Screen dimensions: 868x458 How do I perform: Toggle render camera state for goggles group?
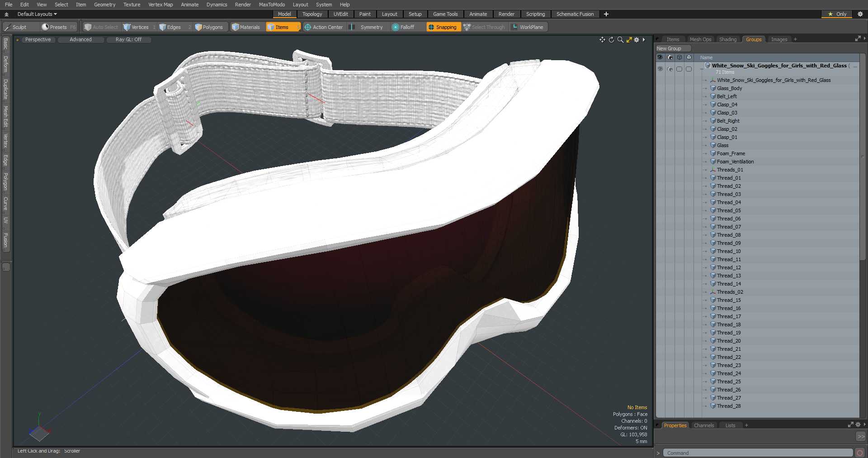[670, 69]
